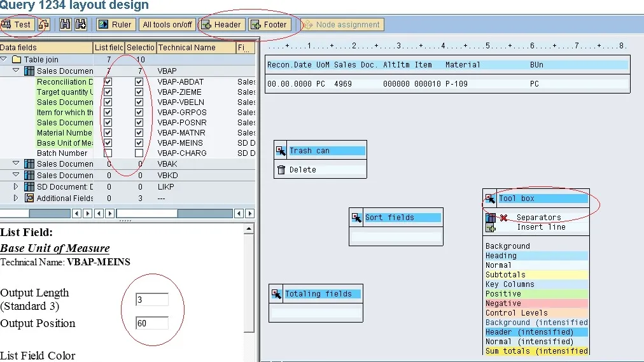Image resolution: width=644 pixels, height=362 pixels.
Task: Click the rightmost scroll arrow under the field tree
Action: (x=249, y=213)
